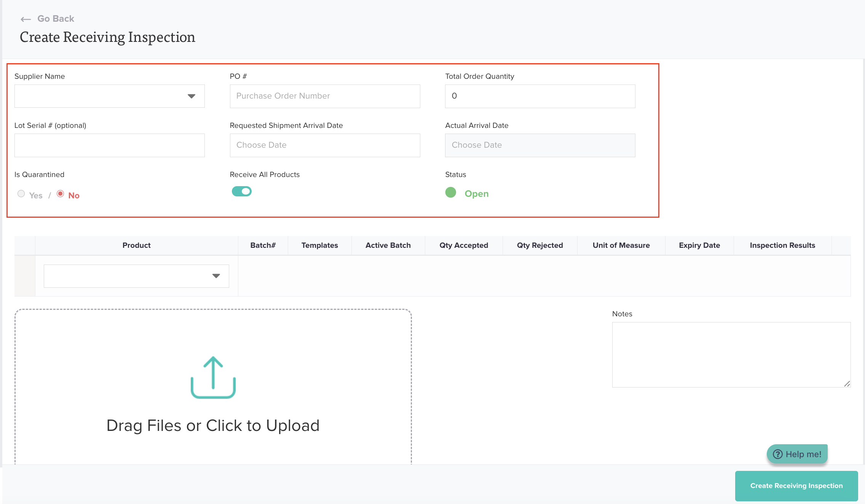Select Yes for Is Quarantined
Viewport: 865px width, 504px height.
pyautogui.click(x=21, y=194)
